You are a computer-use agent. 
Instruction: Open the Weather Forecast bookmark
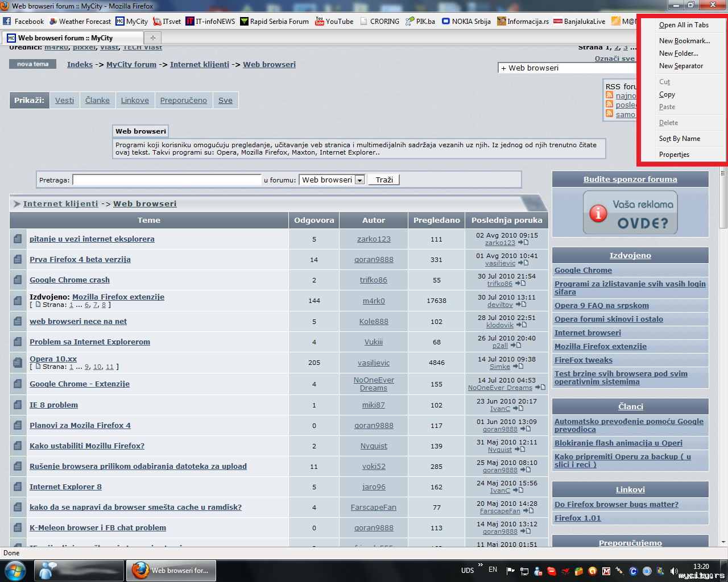[x=80, y=22]
